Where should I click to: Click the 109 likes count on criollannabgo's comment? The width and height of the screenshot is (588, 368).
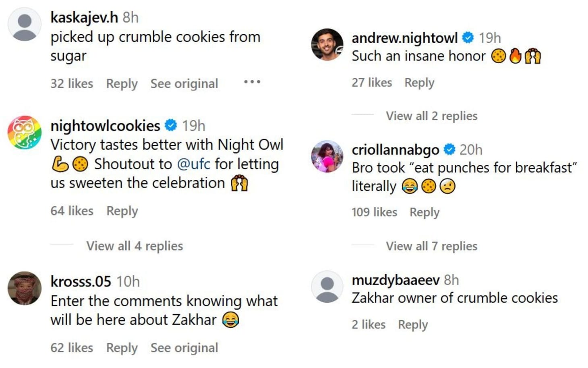(374, 212)
